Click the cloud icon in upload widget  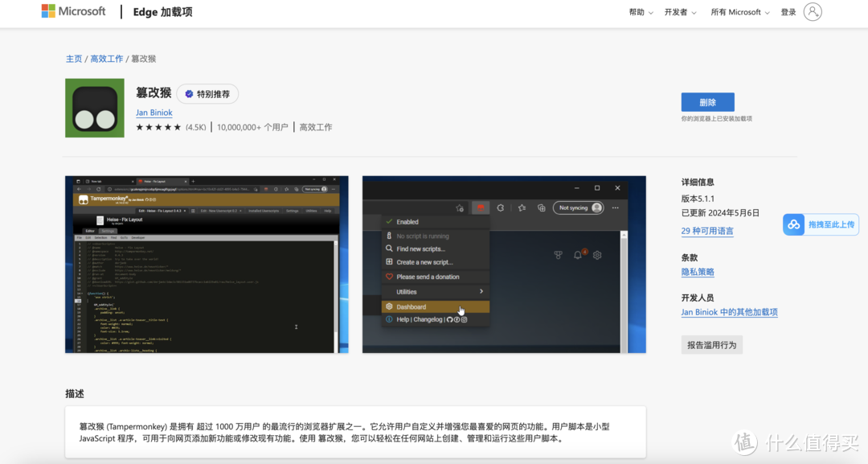794,225
